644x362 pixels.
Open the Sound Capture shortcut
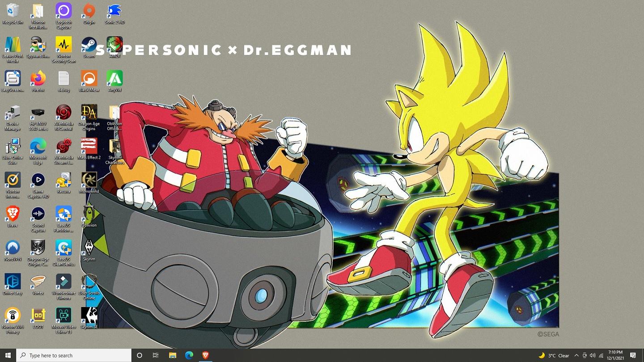38,219
